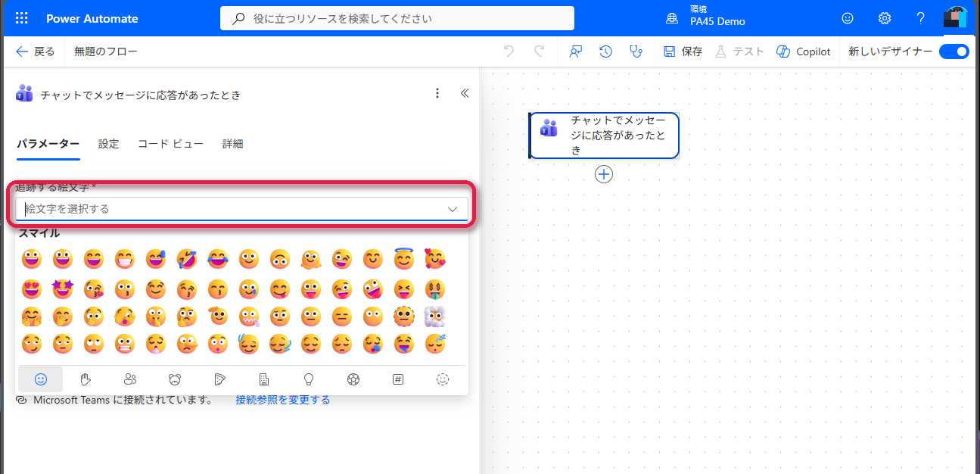
Task: Open the comments pane icon
Action: pyautogui.click(x=577, y=51)
